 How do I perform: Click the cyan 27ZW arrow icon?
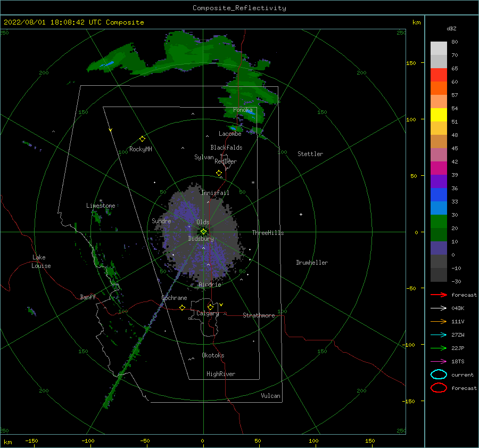[439, 335]
